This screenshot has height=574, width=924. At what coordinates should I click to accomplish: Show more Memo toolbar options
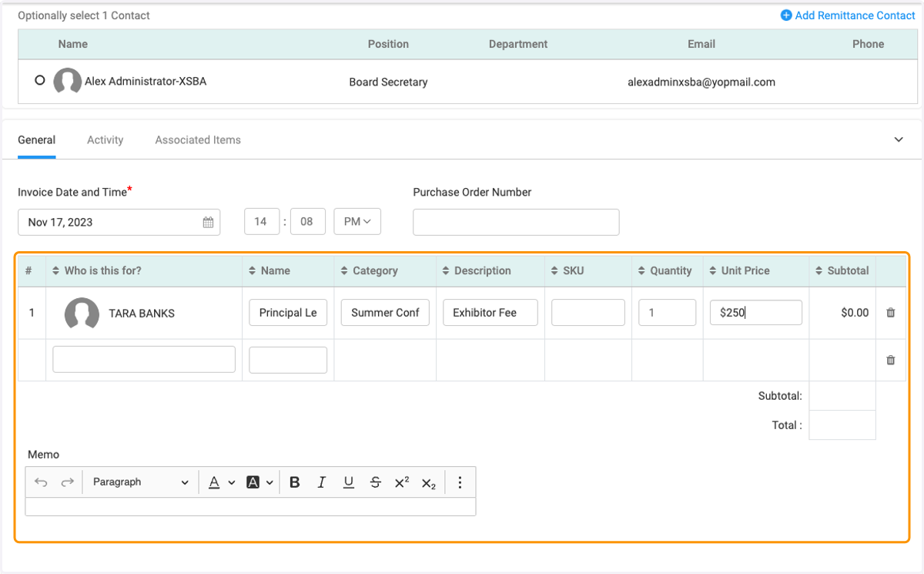tap(460, 482)
